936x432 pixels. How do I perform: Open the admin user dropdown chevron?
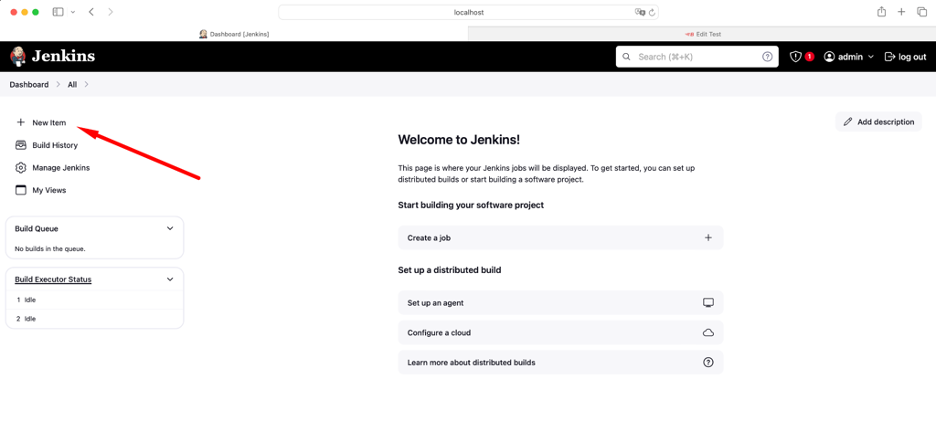870,57
